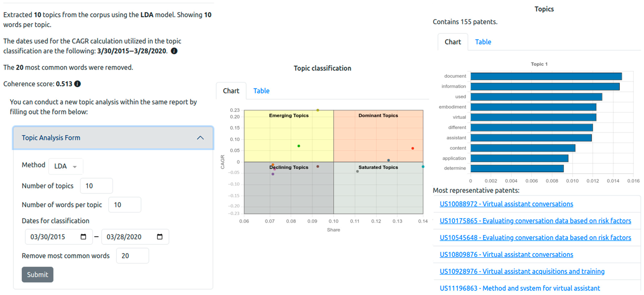Click info icon beside Coherence score

click(77, 84)
